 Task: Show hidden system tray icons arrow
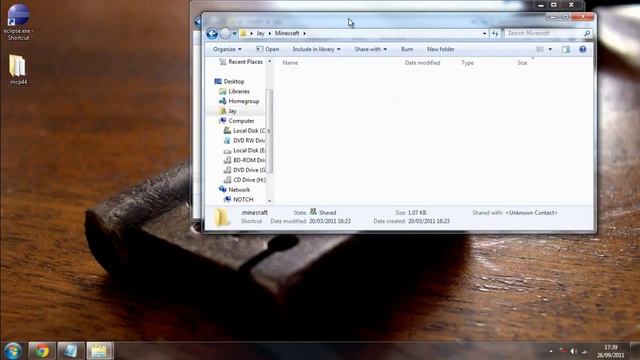coord(551,351)
